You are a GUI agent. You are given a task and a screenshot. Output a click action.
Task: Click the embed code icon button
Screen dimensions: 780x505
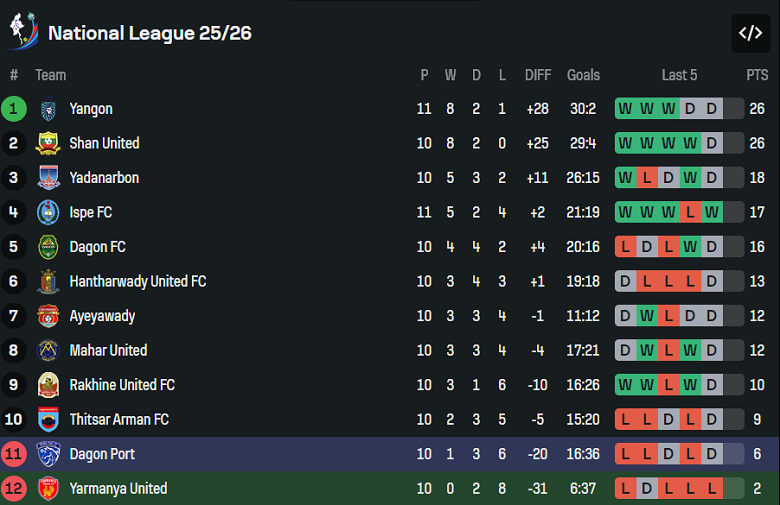pos(750,33)
